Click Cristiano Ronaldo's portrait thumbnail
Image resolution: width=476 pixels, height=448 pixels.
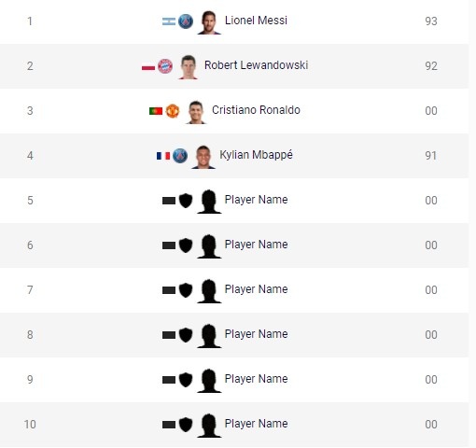coord(196,112)
